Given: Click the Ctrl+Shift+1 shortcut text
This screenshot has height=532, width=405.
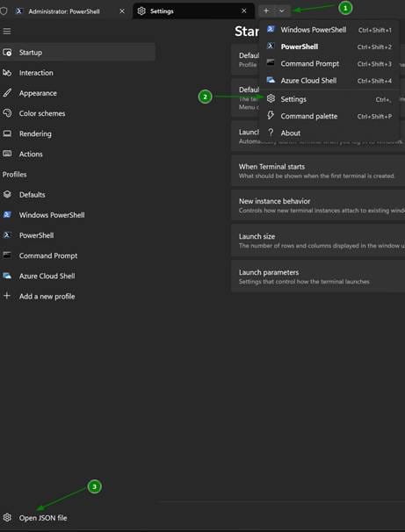Looking at the screenshot, I should pos(375,31).
